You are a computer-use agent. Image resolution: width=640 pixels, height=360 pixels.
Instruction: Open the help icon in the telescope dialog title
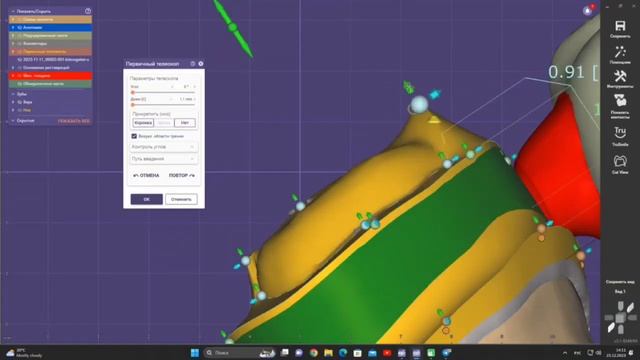(193, 64)
